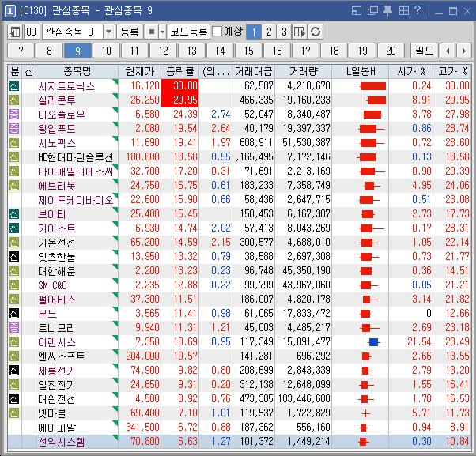Click the left tab scroll arrow
The image size is (476, 456).
coord(448,51)
